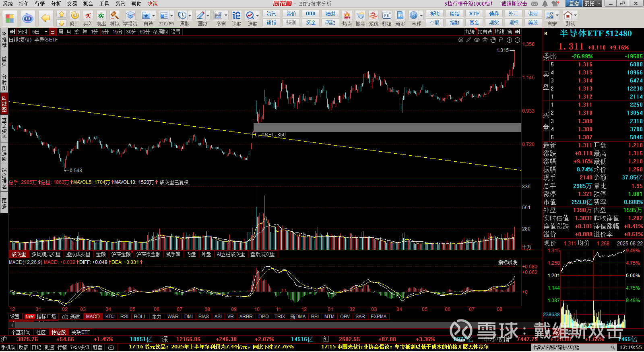Toggle the 窗 window button
This screenshot has height=352, width=644.
pyautogui.click(x=510, y=32)
